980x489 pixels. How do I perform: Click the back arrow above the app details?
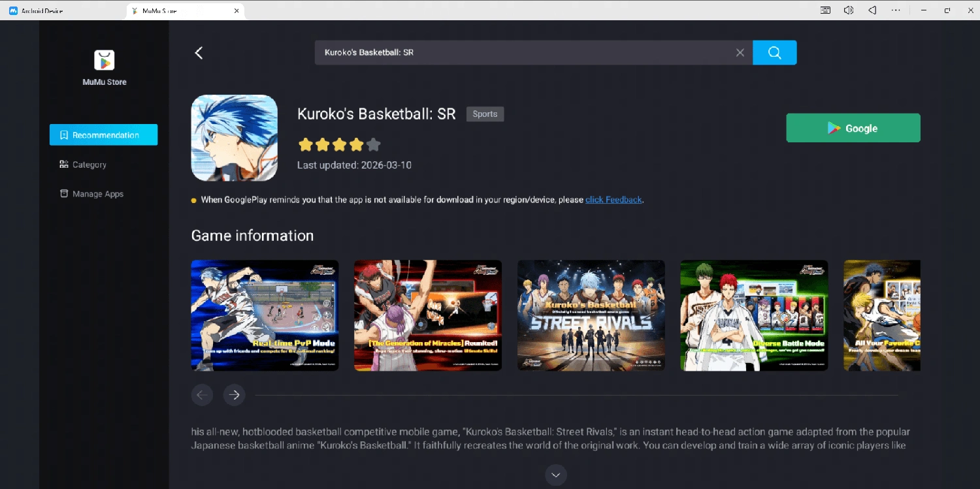199,52
